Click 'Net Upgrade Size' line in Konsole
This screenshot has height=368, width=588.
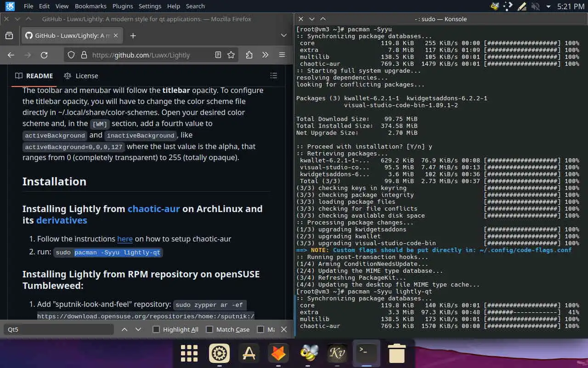click(x=356, y=132)
